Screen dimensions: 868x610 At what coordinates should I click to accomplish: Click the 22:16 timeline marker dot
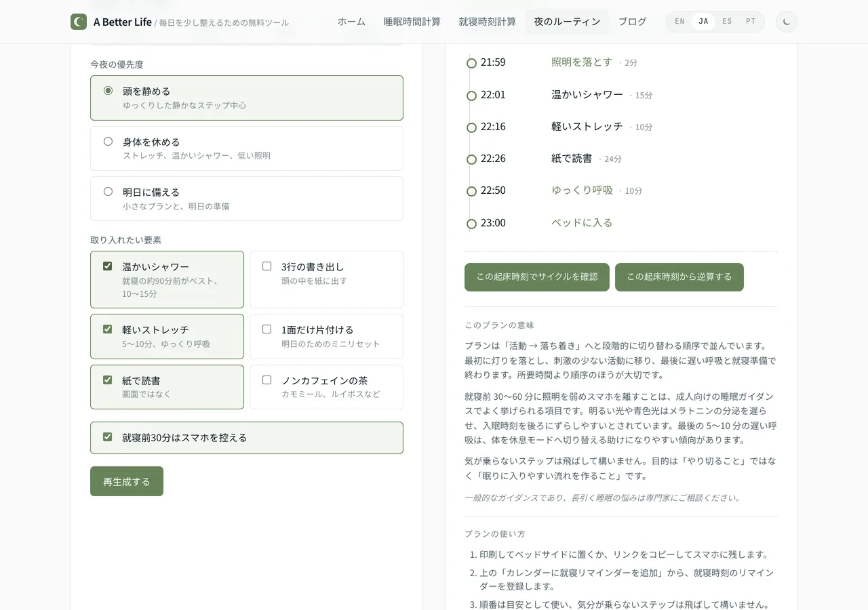471,127
